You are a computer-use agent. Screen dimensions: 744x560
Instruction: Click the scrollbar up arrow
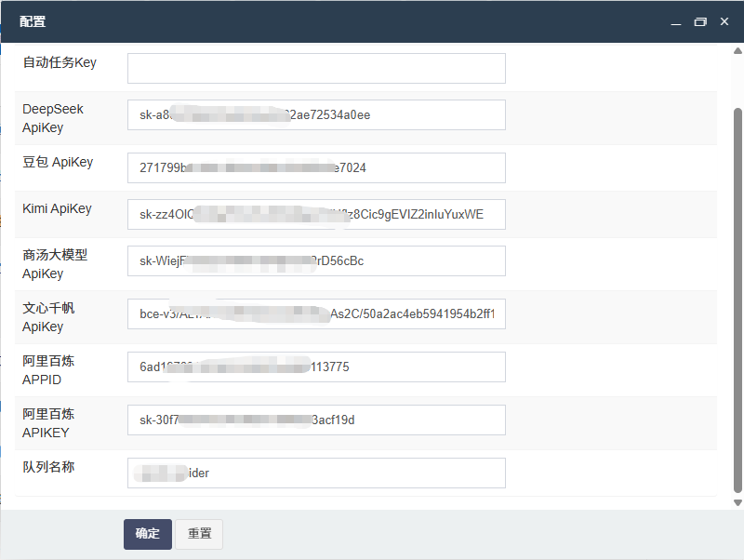click(x=737, y=51)
